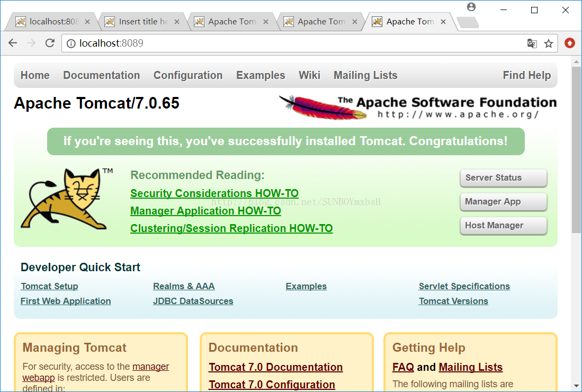The image size is (582, 392).
Task: Open the Tomcat 7.0 Documentation link
Action: click(x=275, y=367)
